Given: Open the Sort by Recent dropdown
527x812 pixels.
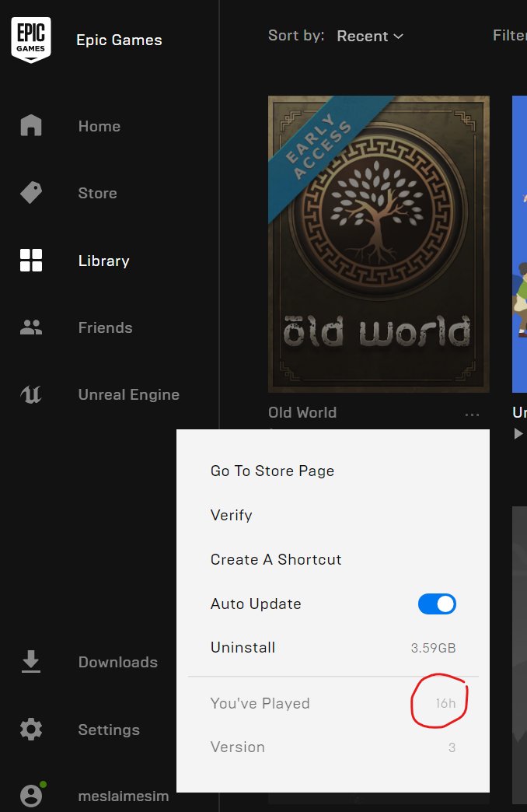Looking at the screenshot, I should (370, 37).
